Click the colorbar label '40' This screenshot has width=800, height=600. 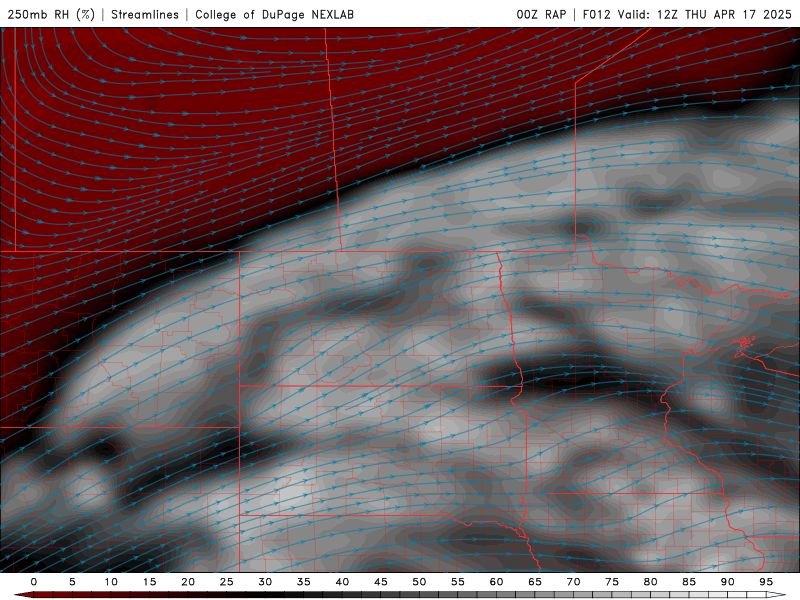click(x=342, y=582)
